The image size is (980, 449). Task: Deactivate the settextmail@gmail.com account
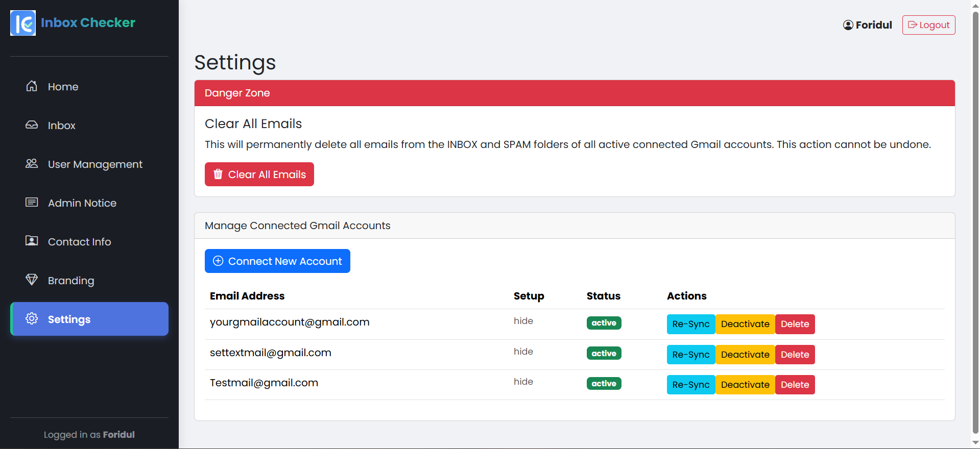pos(745,355)
